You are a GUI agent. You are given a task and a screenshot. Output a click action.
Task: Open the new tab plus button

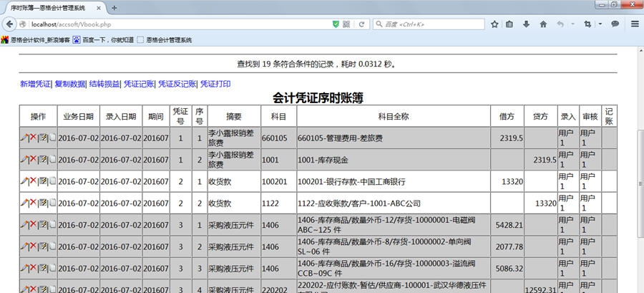point(114,7)
